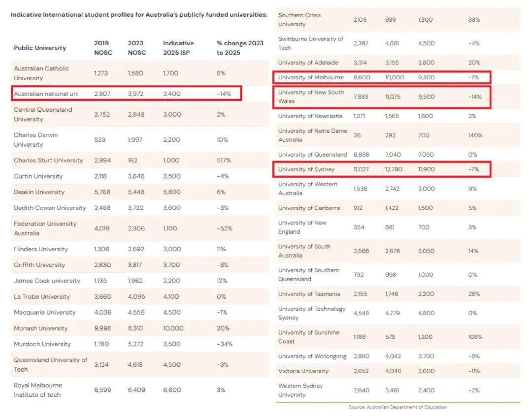This screenshot has height=416, width=532.
Task: Click the University of New South Wales name
Action: click(311, 96)
